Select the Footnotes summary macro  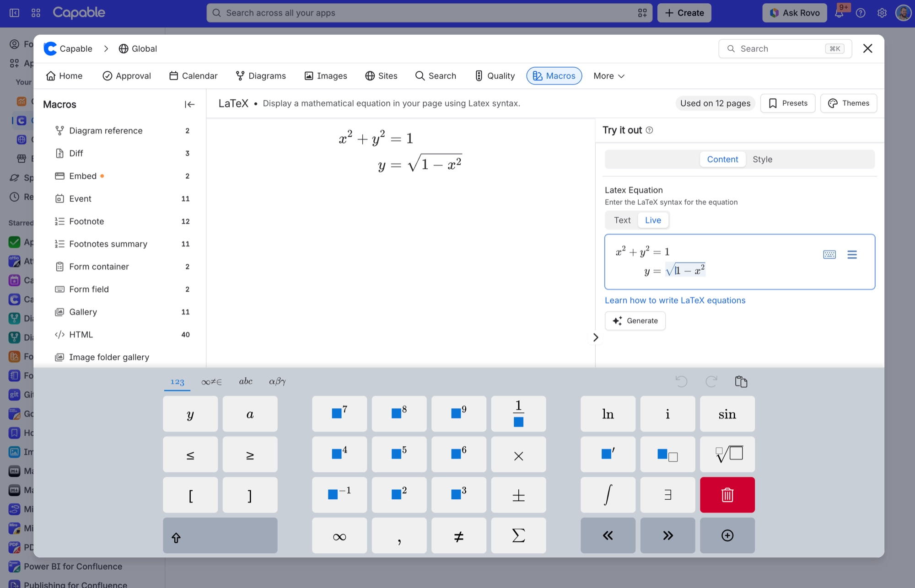[122, 244]
